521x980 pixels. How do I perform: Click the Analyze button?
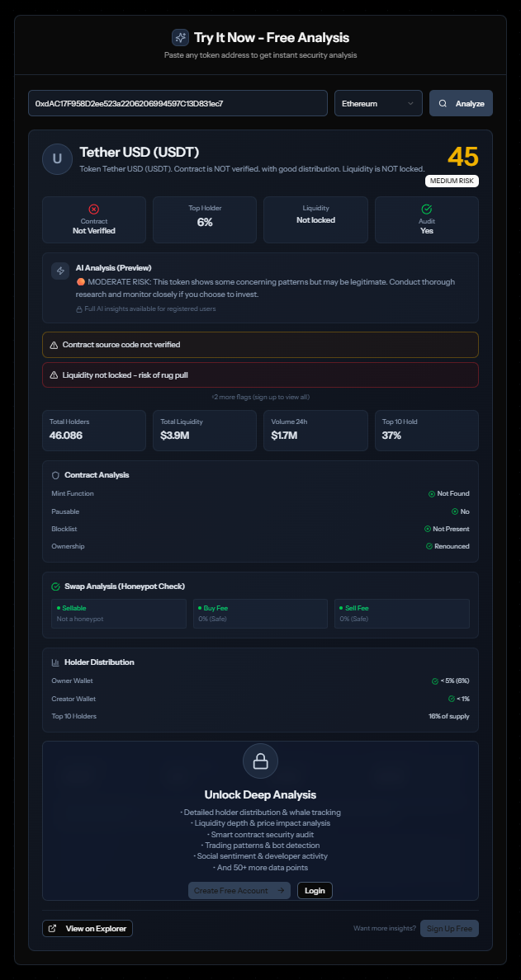coord(461,104)
